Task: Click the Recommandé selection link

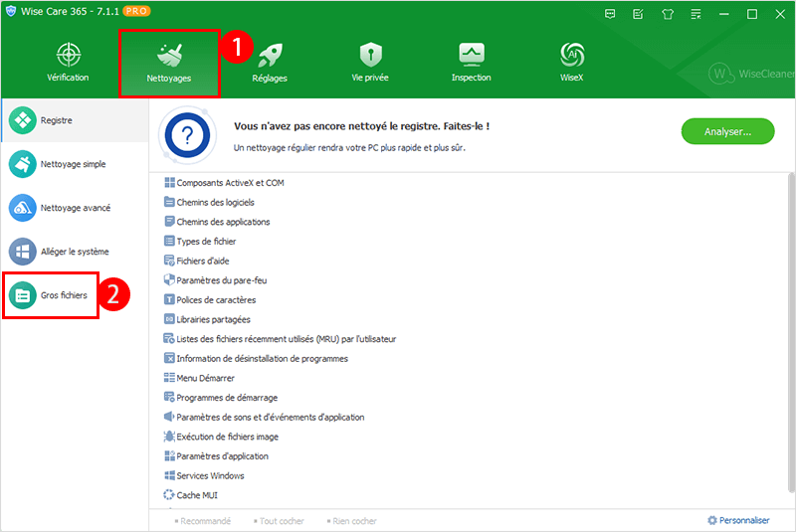Action: (x=203, y=521)
